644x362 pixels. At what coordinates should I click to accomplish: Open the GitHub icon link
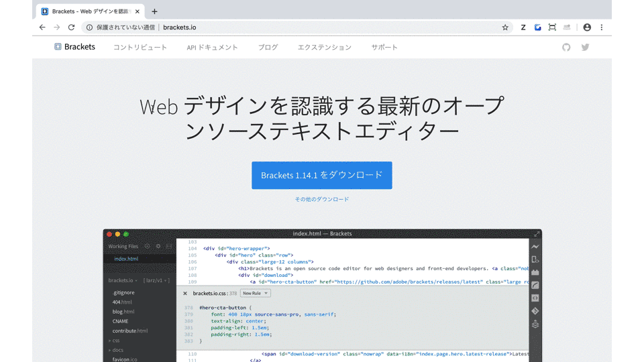566,47
